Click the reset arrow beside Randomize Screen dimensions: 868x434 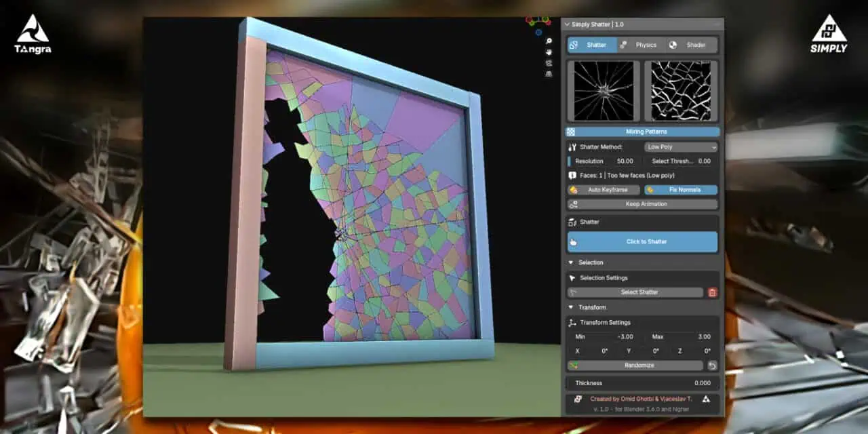[712, 366]
